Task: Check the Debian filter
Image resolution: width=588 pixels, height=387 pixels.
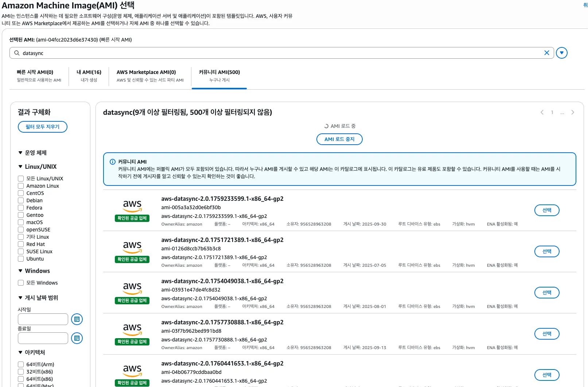Action: [x=21, y=200]
